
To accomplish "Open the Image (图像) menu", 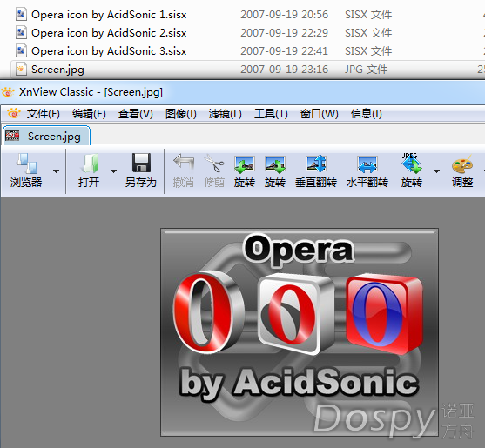I will pos(180,114).
